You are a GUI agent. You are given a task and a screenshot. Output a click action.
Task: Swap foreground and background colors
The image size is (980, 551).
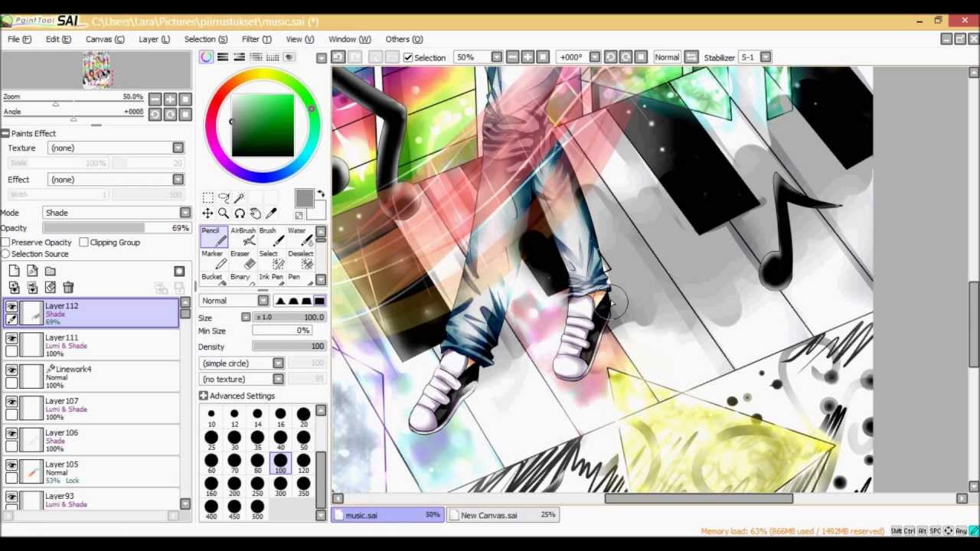pos(321,194)
